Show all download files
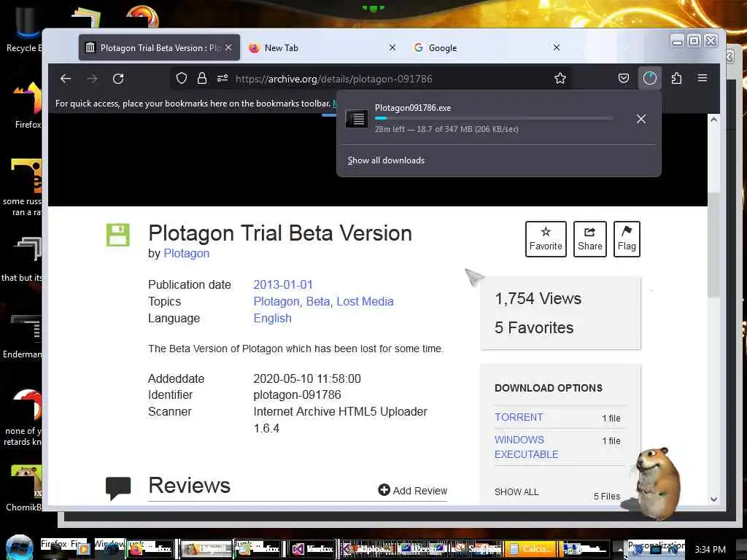 (516, 492)
